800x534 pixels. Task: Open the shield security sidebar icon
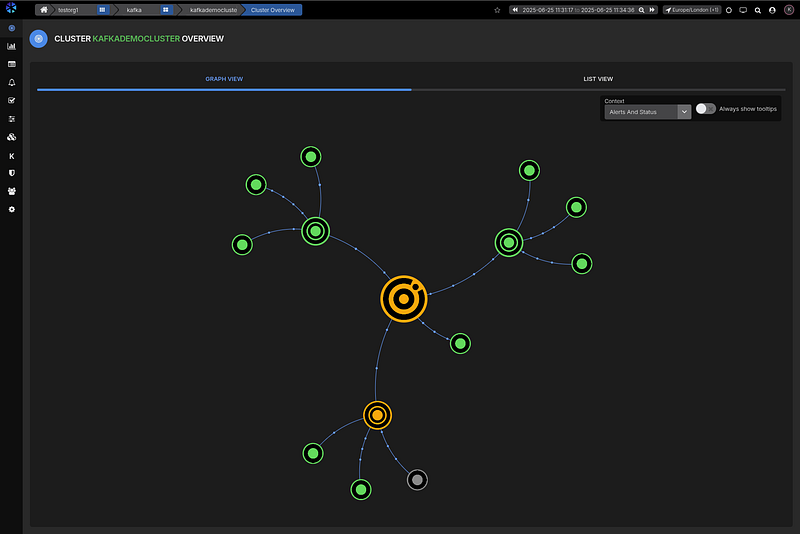click(x=12, y=173)
